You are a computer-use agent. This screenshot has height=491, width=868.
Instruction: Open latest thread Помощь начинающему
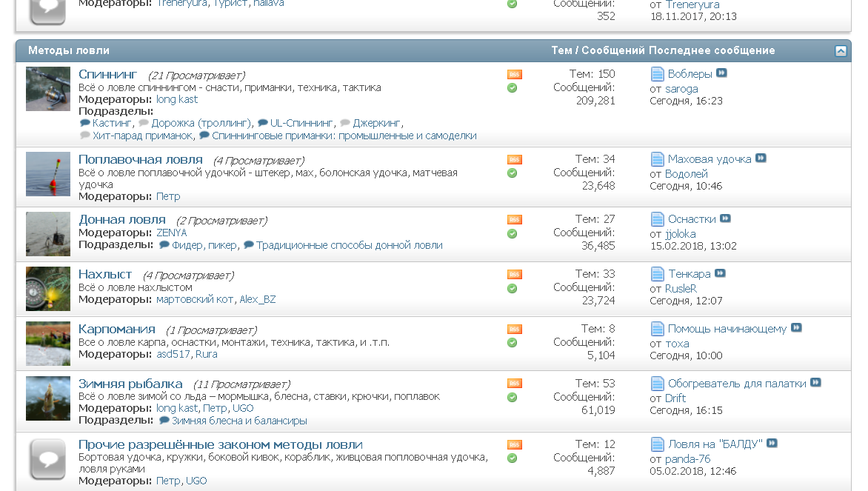[x=727, y=329]
